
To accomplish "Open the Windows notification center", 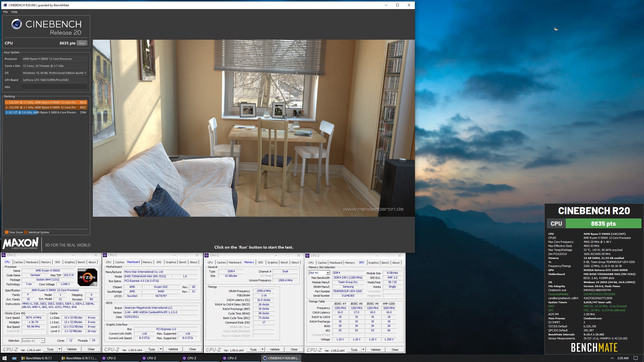I will [x=636, y=358].
